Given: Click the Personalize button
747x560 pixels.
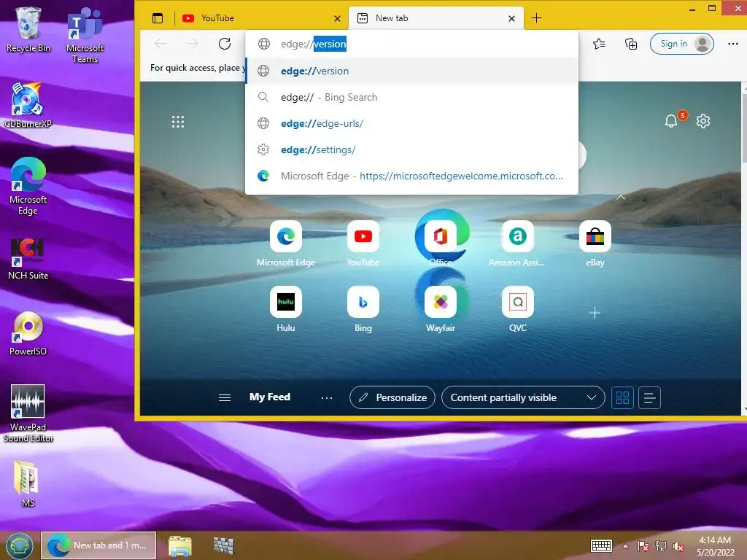Looking at the screenshot, I should 392,397.
